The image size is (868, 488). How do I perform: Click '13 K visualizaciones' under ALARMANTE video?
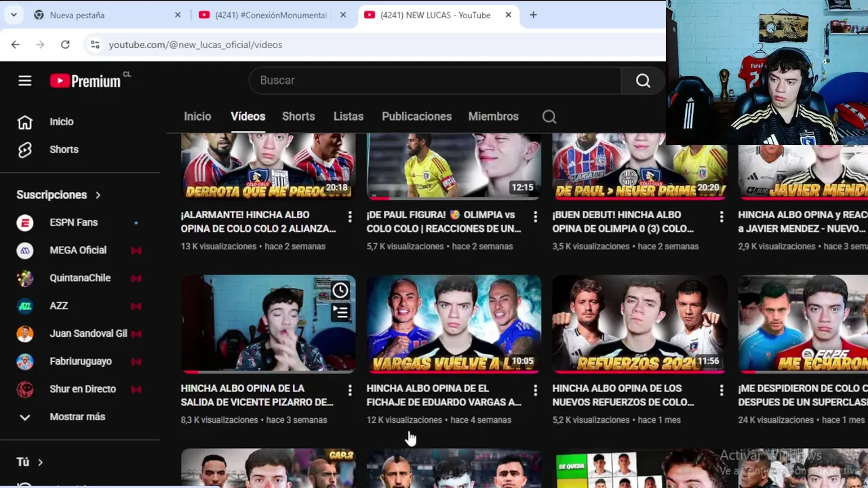[x=218, y=247]
